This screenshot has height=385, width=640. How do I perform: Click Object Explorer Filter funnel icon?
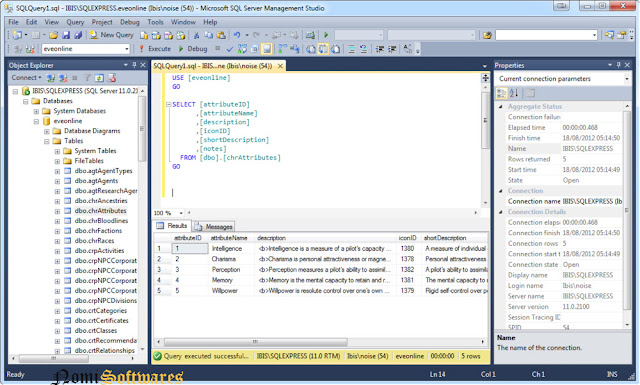tap(87, 78)
